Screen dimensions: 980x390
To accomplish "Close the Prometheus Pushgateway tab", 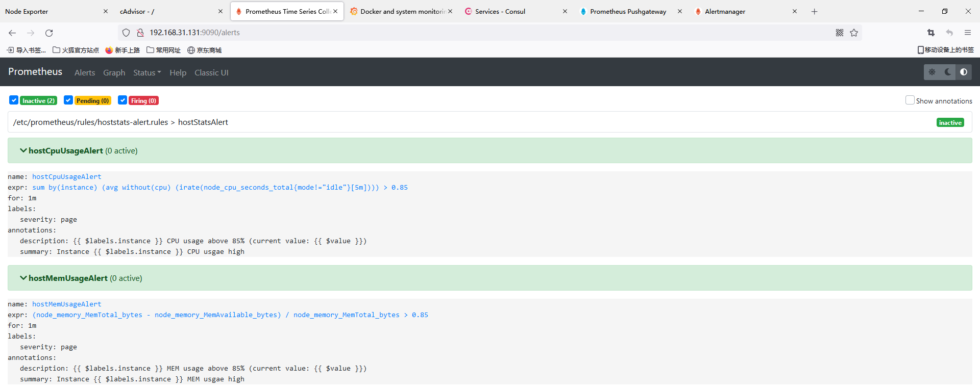I will (680, 11).
